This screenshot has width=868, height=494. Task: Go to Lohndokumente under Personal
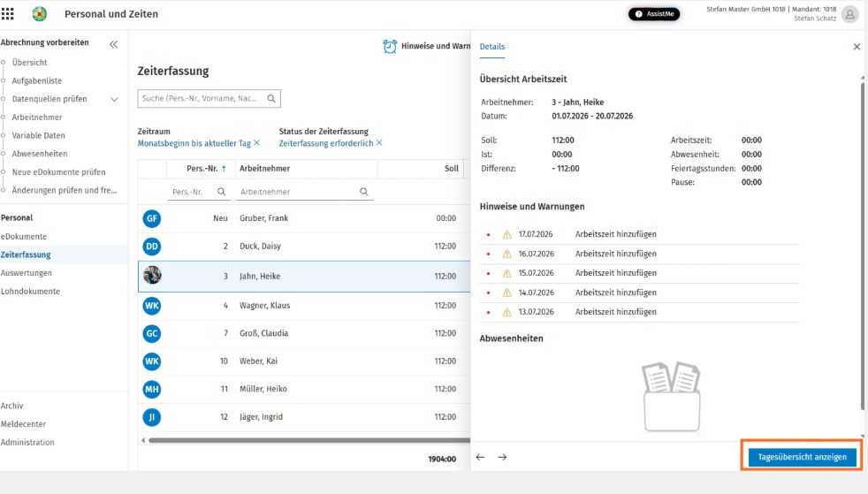point(30,291)
